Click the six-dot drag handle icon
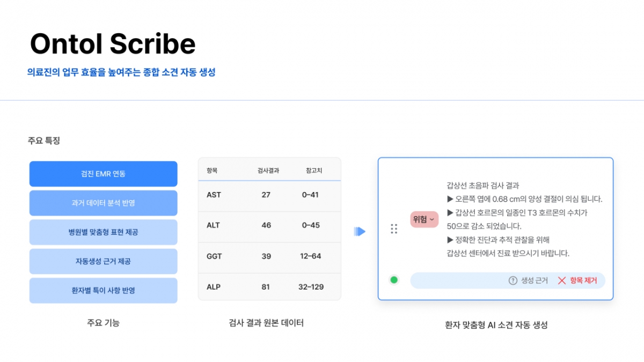Viewport: 644px width, 362px height. click(x=394, y=229)
